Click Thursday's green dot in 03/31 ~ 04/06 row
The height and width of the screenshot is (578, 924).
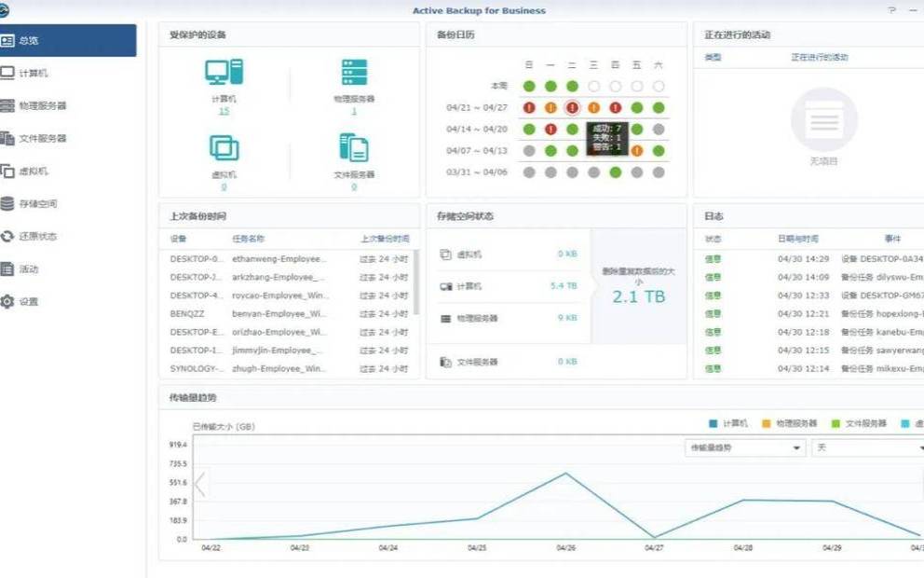(x=615, y=172)
